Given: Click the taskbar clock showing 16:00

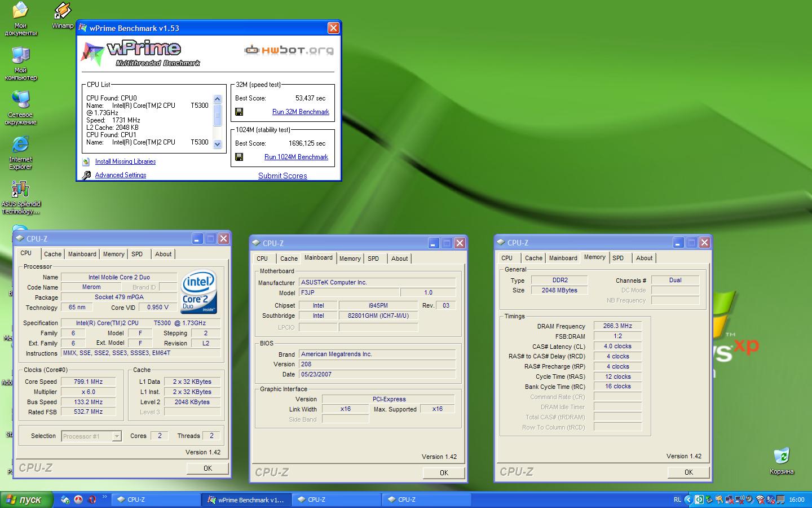Looking at the screenshot, I should pyautogui.click(x=797, y=500).
